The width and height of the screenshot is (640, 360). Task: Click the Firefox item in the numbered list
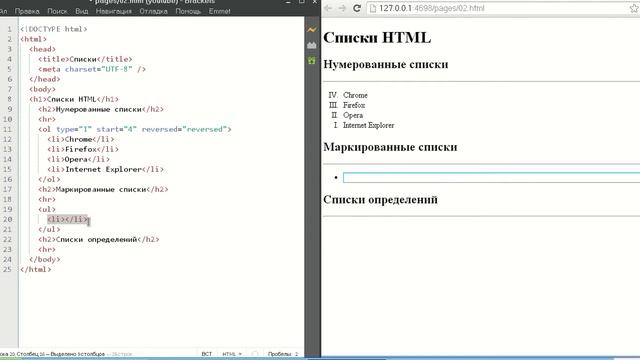pos(354,105)
